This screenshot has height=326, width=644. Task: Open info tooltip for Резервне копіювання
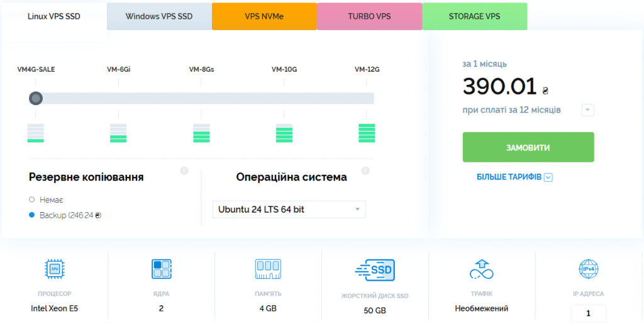pos(184,171)
